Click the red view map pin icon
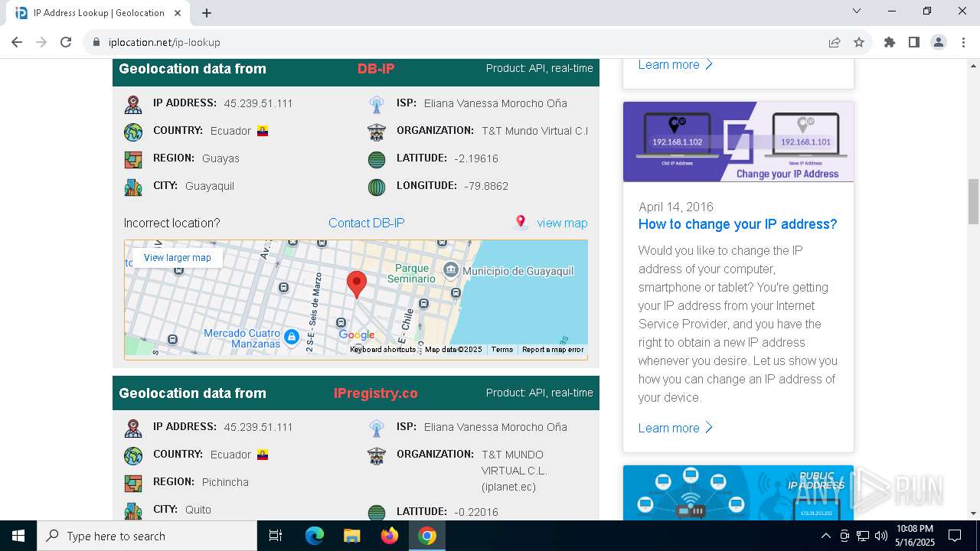The image size is (980, 551). 521,222
